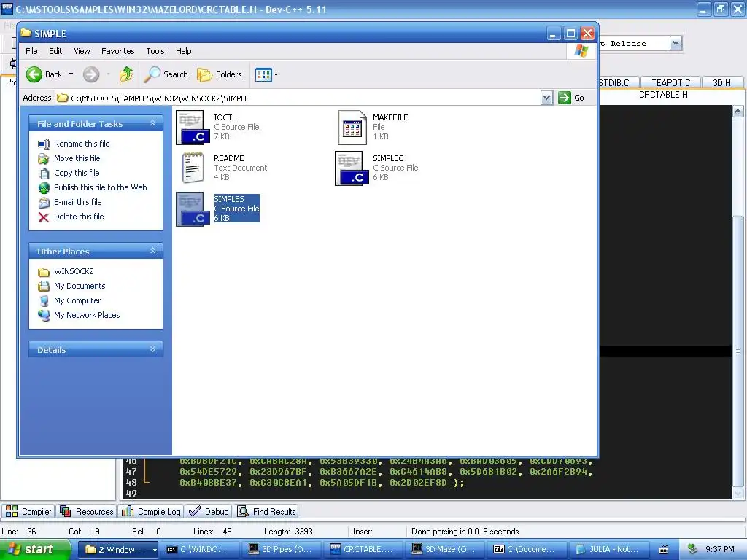Go up one folder level icon

[126, 74]
